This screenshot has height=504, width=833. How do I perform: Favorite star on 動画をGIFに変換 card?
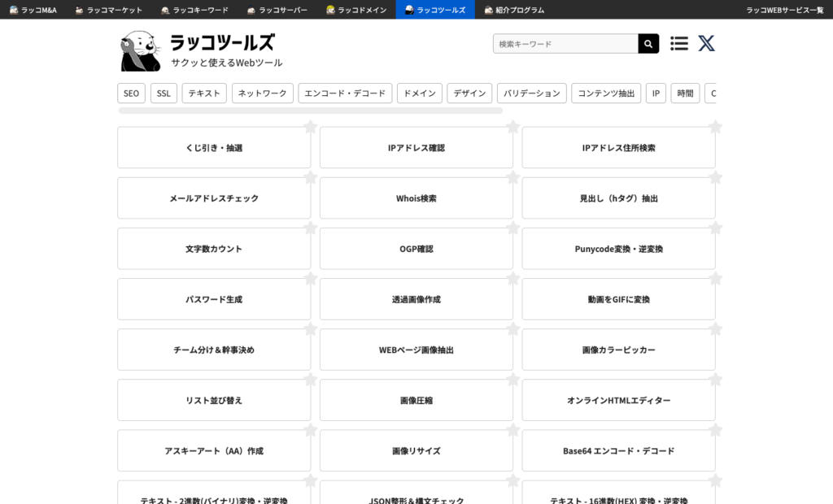point(715,278)
